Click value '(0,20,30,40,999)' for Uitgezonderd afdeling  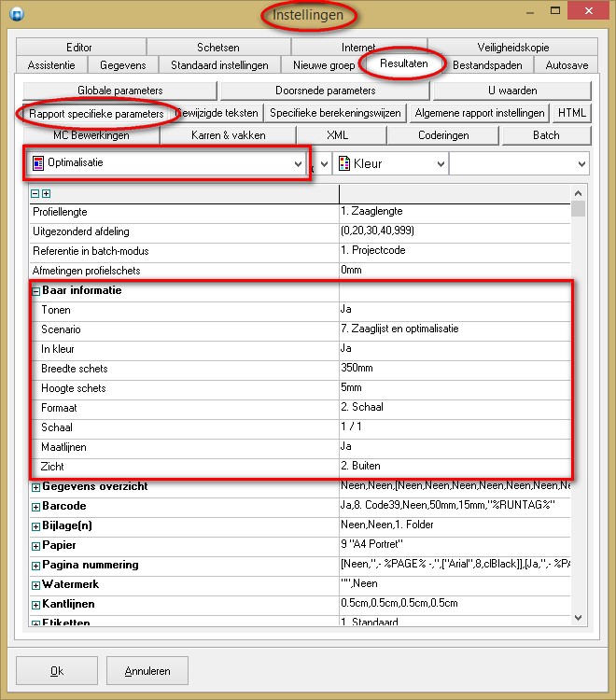coord(378,231)
